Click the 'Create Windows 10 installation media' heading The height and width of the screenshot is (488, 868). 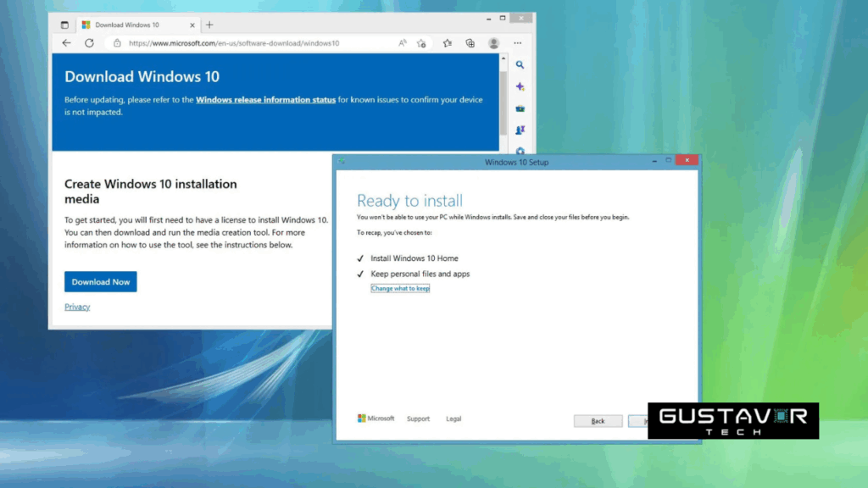[151, 191]
